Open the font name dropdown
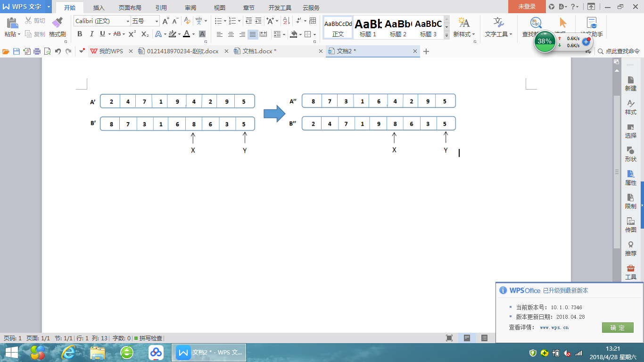The height and width of the screenshot is (362, 644). (128, 21)
